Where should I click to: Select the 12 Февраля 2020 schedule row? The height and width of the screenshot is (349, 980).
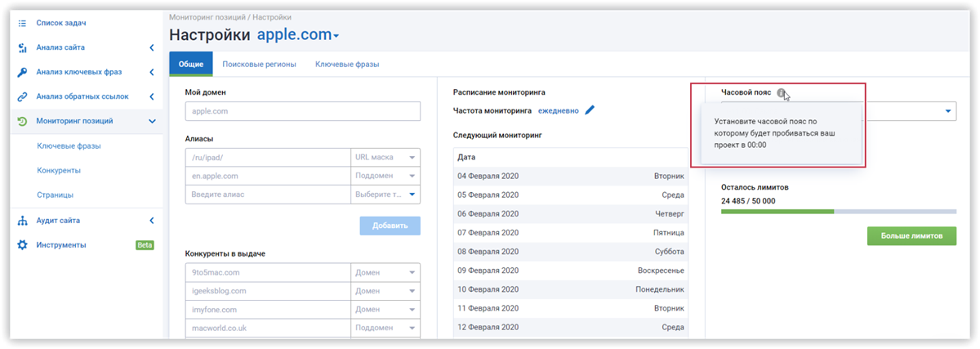[571, 327]
